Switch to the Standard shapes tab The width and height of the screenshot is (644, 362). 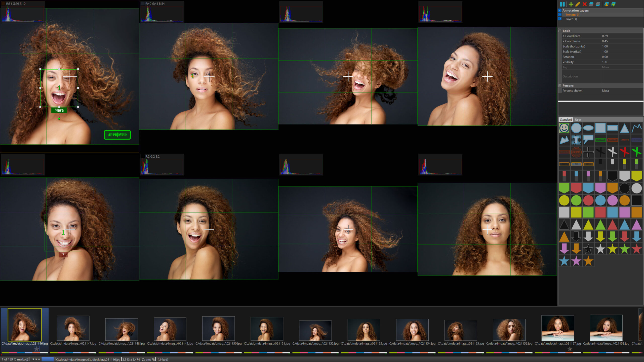coord(566,120)
